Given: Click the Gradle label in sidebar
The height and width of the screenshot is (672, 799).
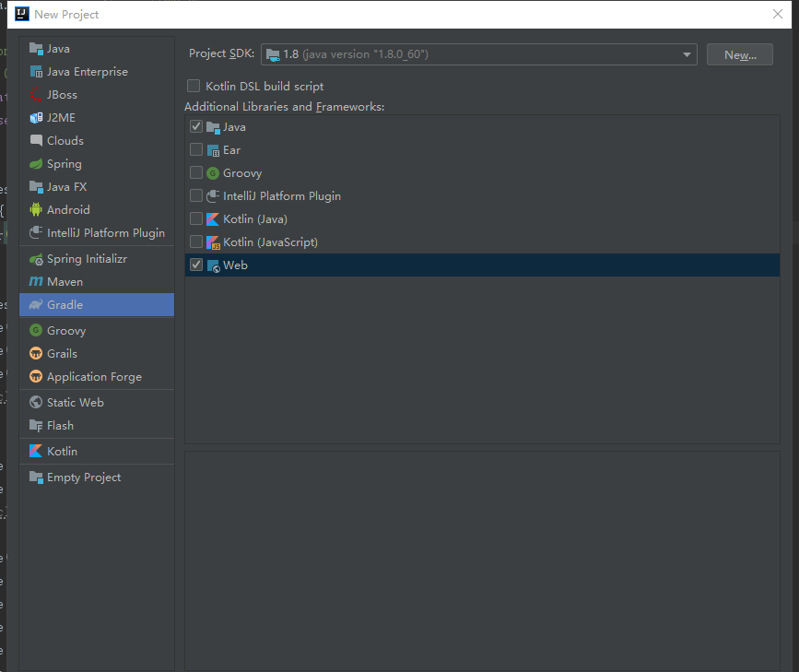Looking at the screenshot, I should click(65, 305).
